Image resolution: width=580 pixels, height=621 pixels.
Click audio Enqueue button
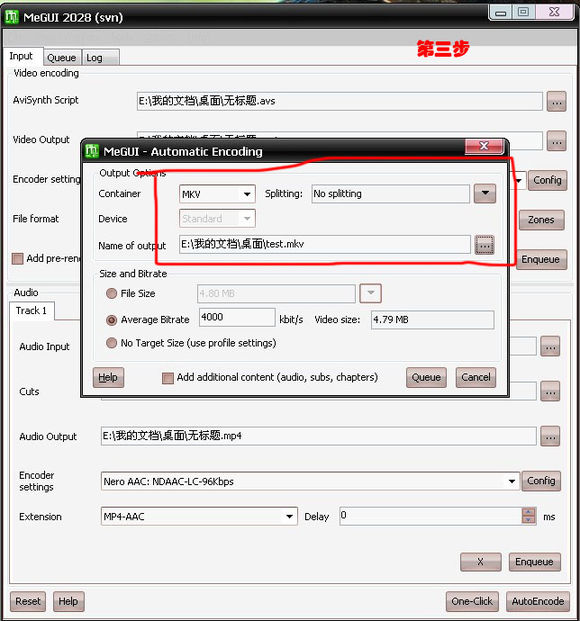click(x=534, y=562)
